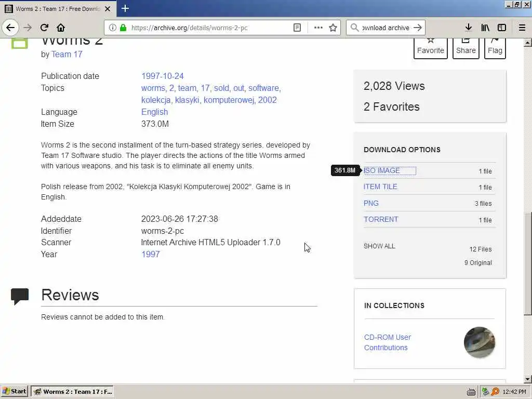Click the green secure connection padlock

(123, 28)
